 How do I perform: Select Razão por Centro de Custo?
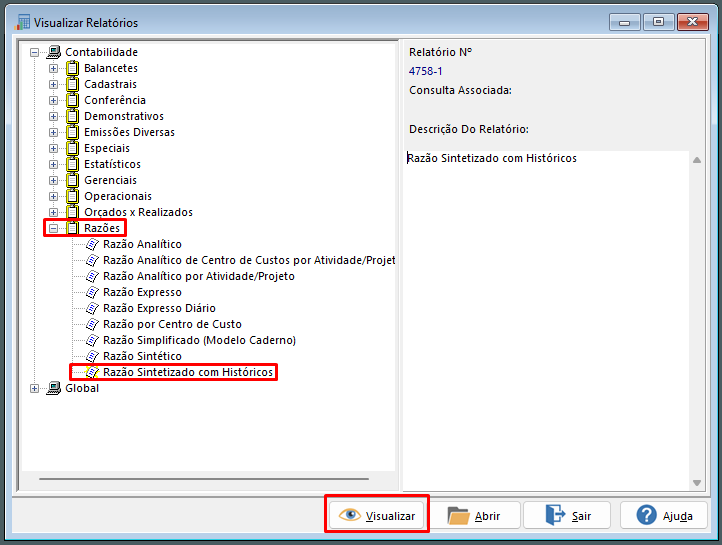coord(172,324)
